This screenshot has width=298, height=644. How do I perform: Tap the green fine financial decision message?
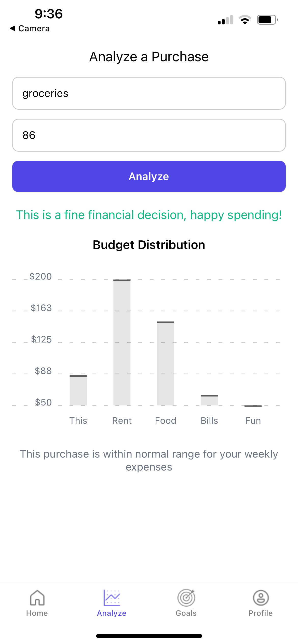point(149,215)
